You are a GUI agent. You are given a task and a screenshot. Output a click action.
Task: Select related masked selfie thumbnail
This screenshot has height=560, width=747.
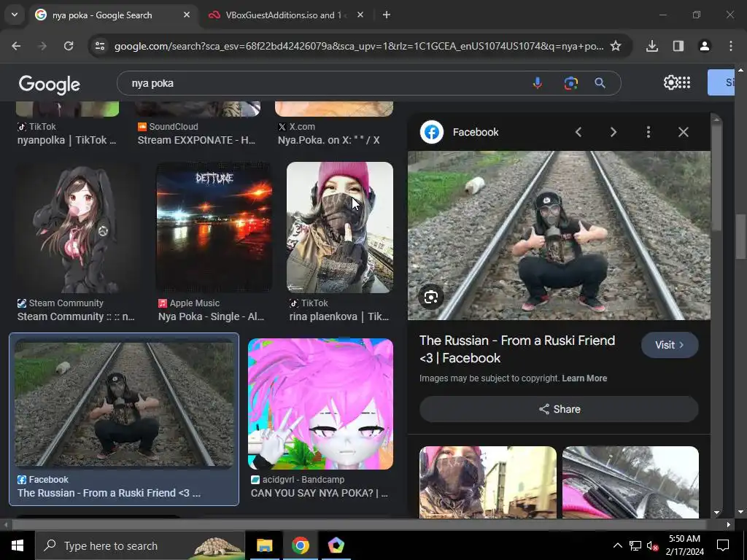tap(488, 482)
